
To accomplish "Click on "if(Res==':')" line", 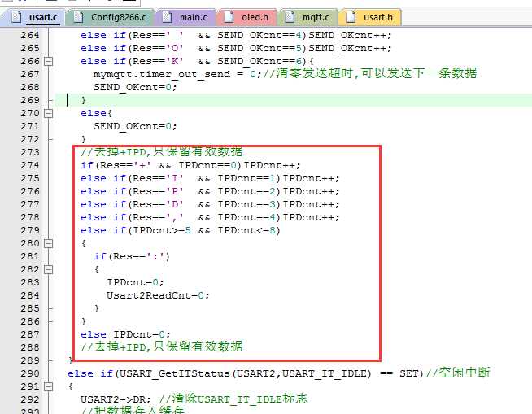I will (x=132, y=256).
